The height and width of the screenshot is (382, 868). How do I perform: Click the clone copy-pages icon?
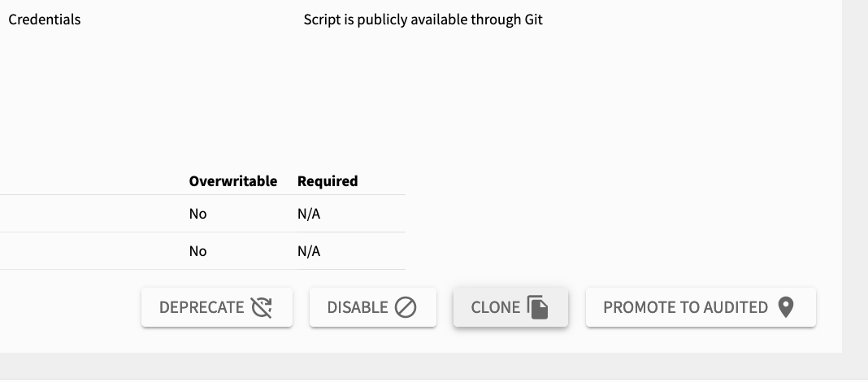coord(537,307)
